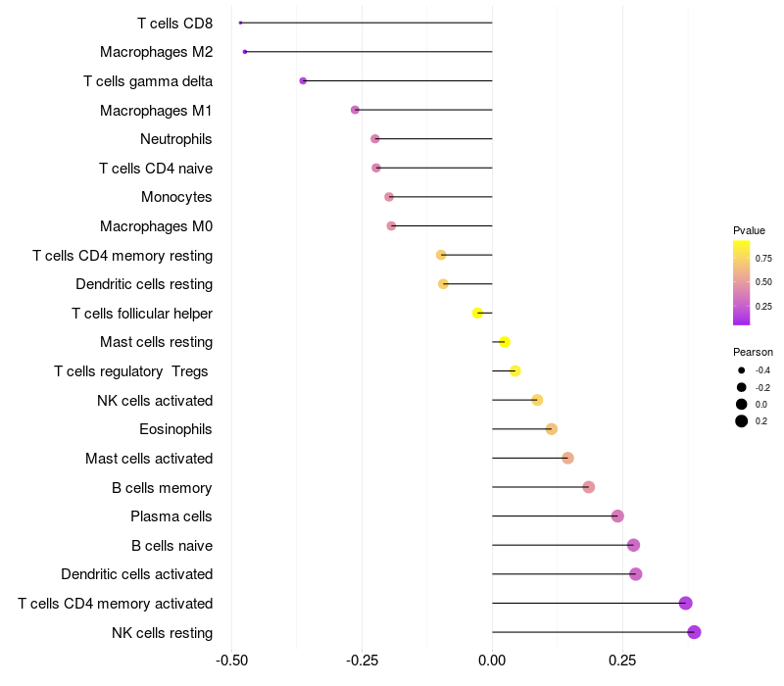Click the Pearson -0.4 legend circle
The image size is (784, 686).
point(741,370)
